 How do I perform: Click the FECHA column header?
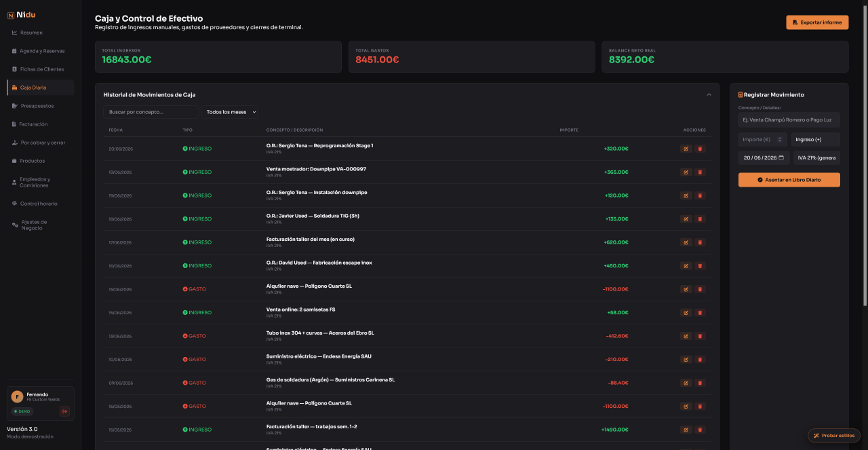coord(116,130)
